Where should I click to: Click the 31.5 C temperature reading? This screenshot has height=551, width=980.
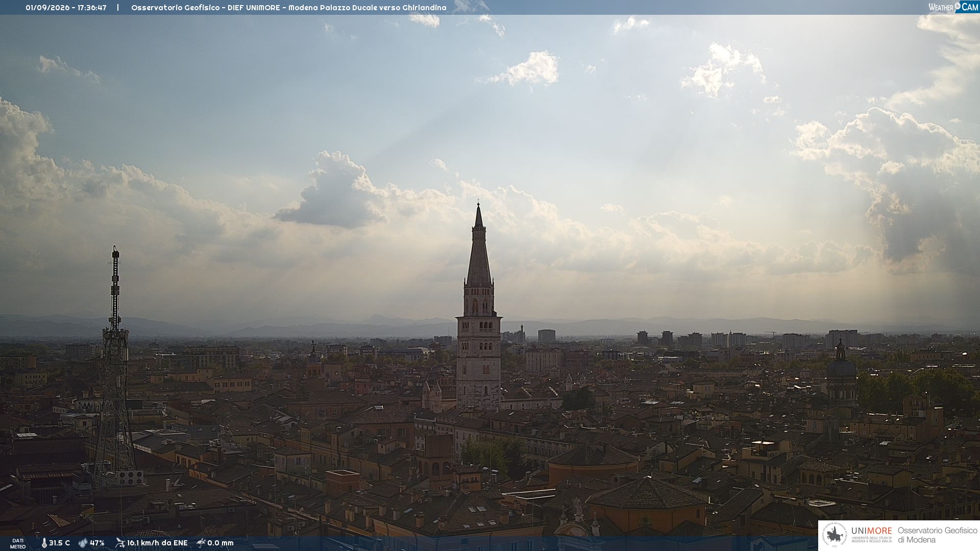59,543
